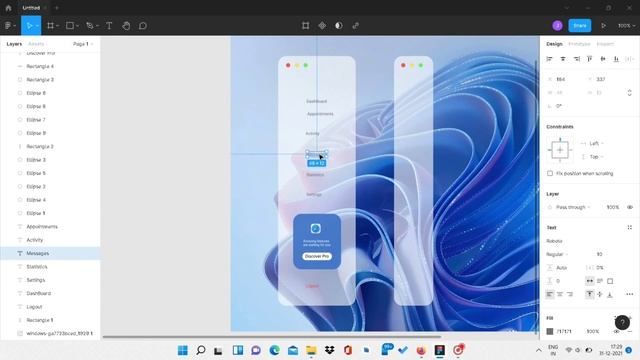Toggle constrain proportions link icon
Viewport: 640px width, 360px height.
point(629,93)
